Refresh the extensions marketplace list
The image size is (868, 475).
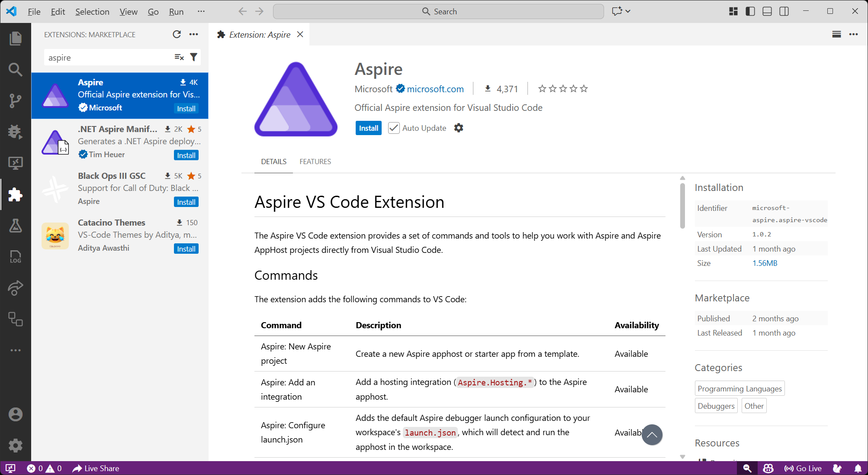(x=177, y=34)
